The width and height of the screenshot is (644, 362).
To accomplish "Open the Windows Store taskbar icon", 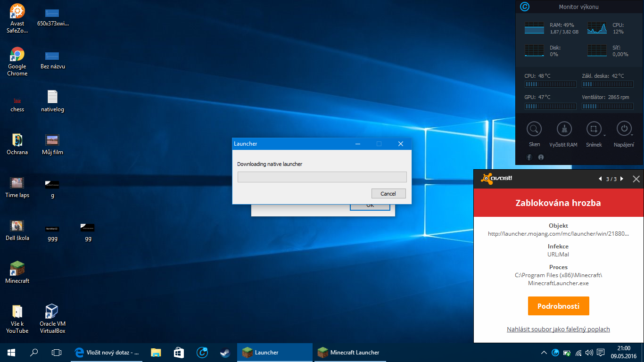I will tap(179, 352).
